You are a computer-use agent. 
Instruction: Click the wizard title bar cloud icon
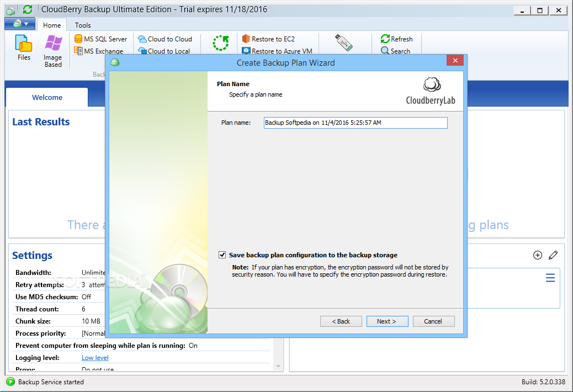tap(115, 62)
